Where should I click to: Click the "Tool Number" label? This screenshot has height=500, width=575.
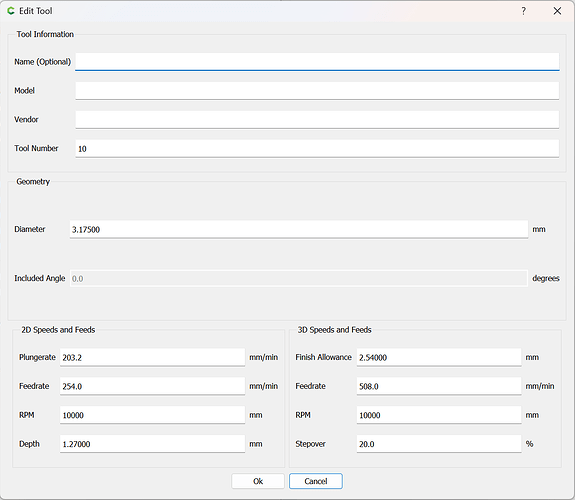point(36,148)
